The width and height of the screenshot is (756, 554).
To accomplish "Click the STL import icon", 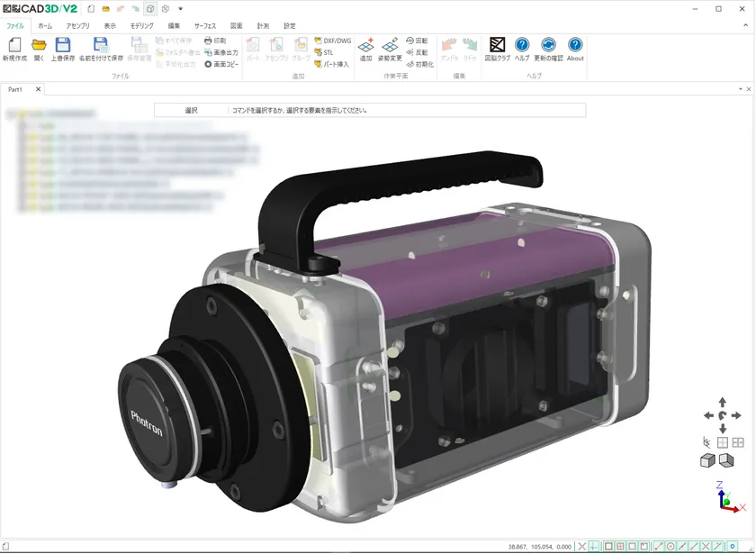I will click(324, 52).
